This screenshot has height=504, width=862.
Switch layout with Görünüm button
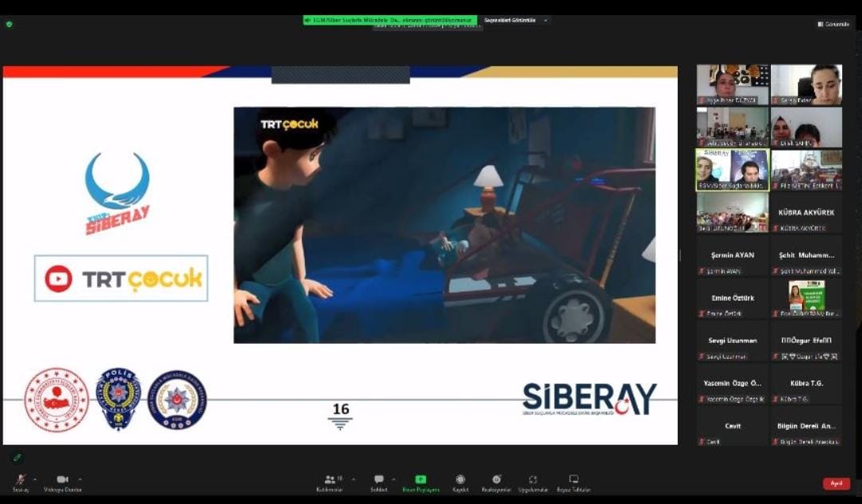[x=833, y=24]
